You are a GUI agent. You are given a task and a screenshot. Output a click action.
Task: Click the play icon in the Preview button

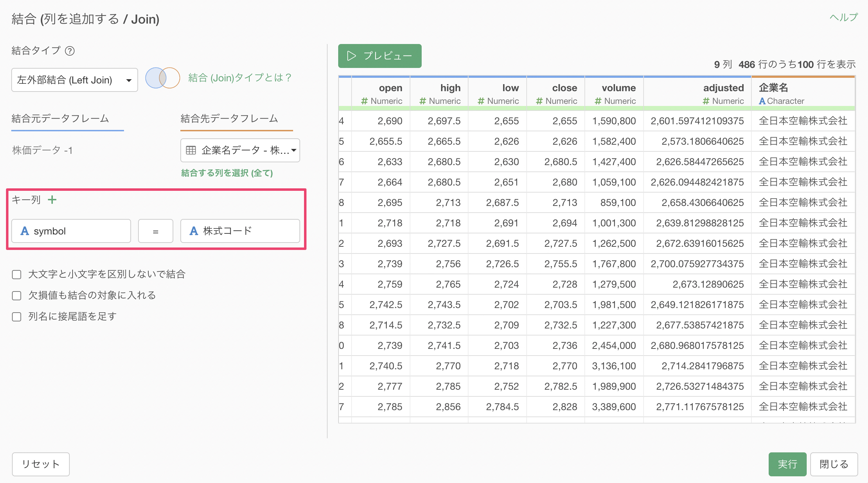click(x=351, y=56)
